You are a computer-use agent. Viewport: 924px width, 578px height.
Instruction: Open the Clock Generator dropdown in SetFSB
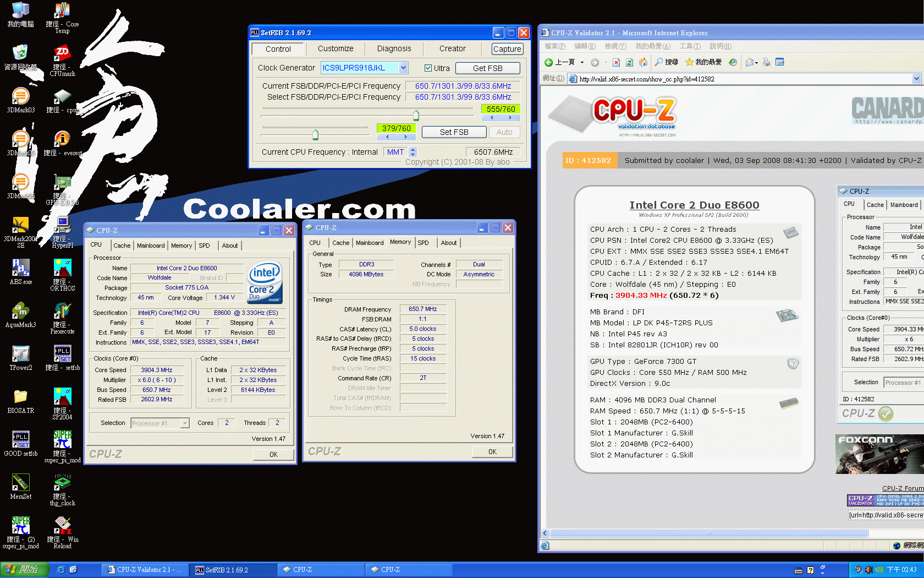pos(403,68)
